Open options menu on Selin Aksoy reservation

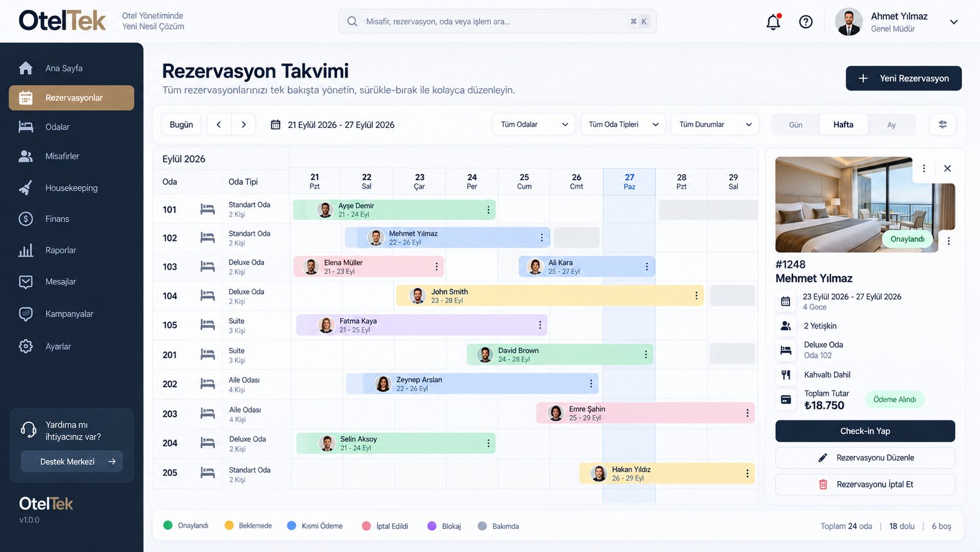coord(488,443)
